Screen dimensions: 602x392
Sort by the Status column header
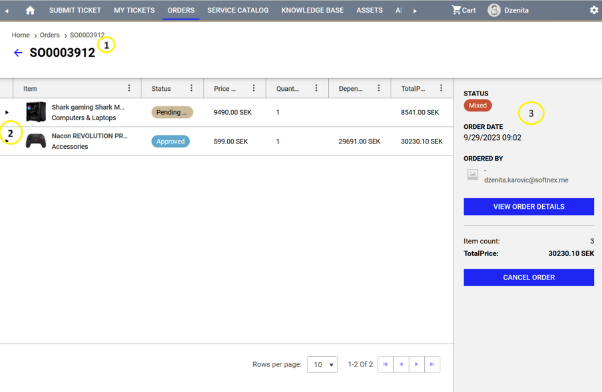(161, 89)
